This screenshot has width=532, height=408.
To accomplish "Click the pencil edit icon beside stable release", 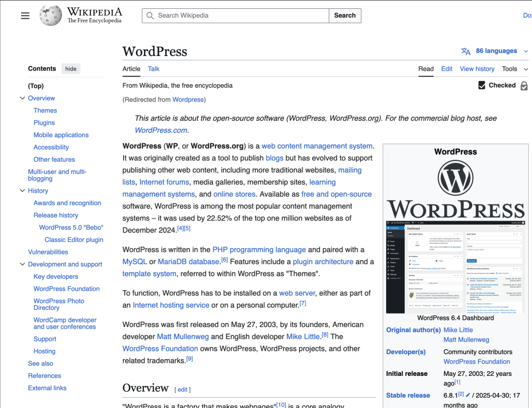I will (468, 395).
